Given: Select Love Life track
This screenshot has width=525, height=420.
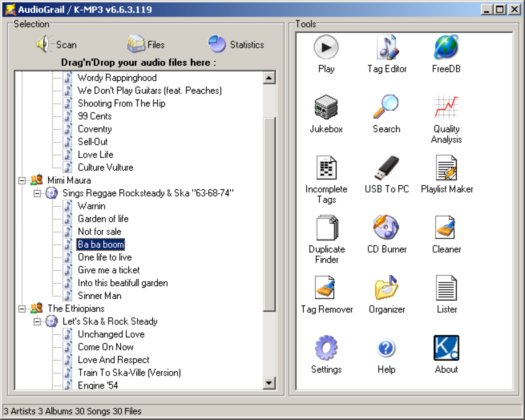Looking at the screenshot, I should coord(95,154).
